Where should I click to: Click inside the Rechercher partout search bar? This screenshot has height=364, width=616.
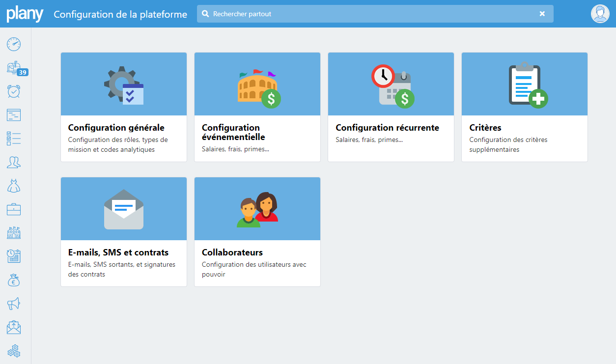[x=344, y=14]
